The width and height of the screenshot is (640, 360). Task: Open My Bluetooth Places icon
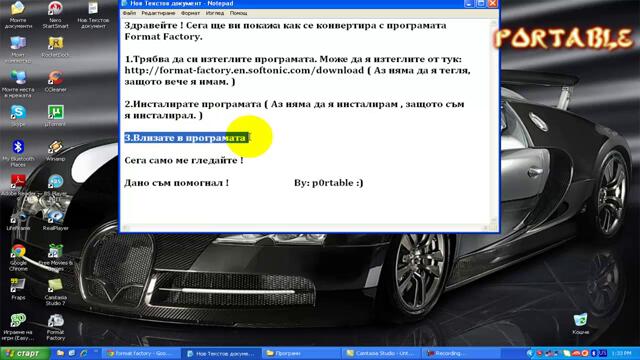18,153
